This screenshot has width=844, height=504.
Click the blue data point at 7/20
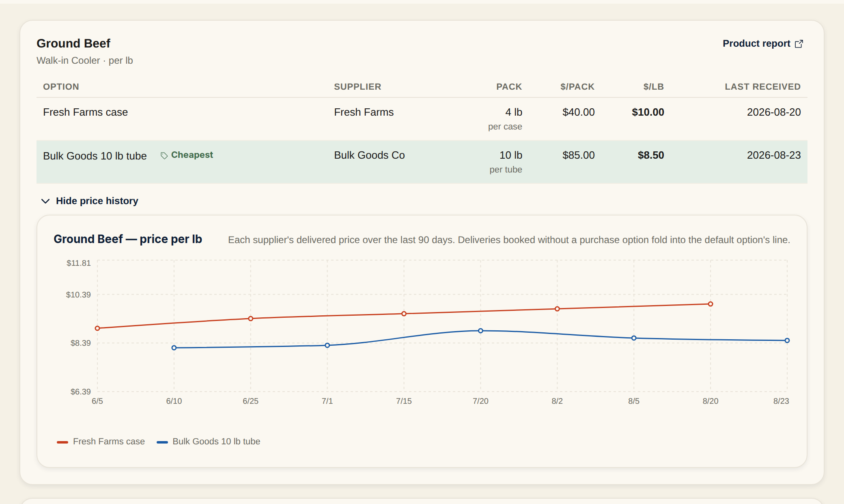480,331
